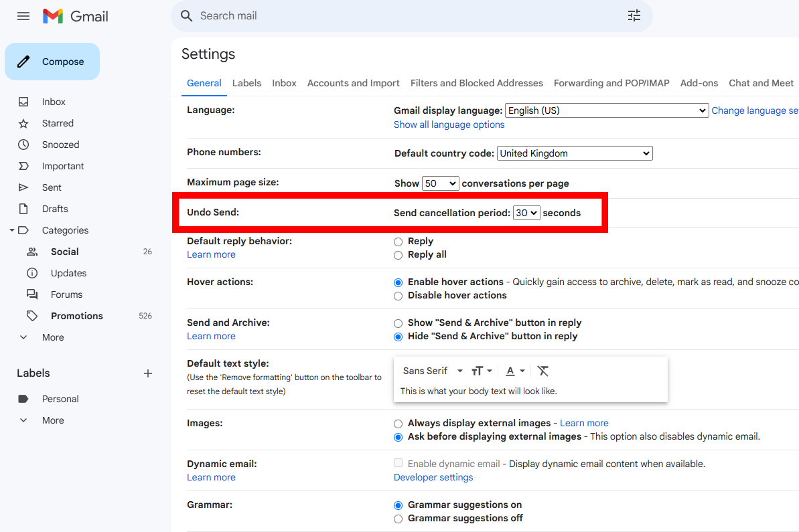Click the Remove formatting icon
The height and width of the screenshot is (532, 799).
(542, 370)
